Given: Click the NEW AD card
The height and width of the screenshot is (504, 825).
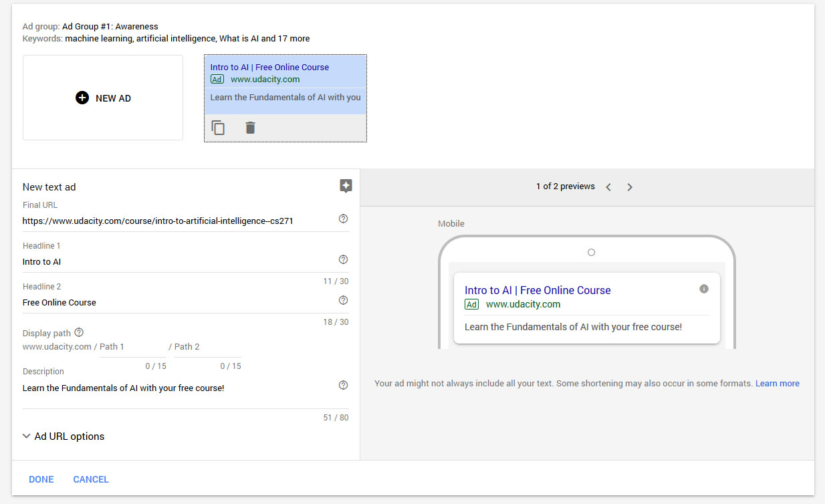Looking at the screenshot, I should pyautogui.click(x=103, y=98).
